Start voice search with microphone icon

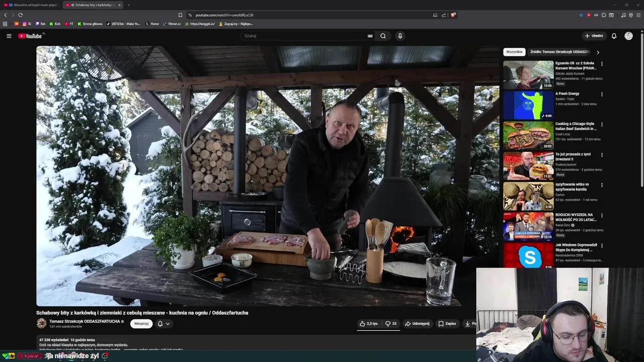pos(400,36)
